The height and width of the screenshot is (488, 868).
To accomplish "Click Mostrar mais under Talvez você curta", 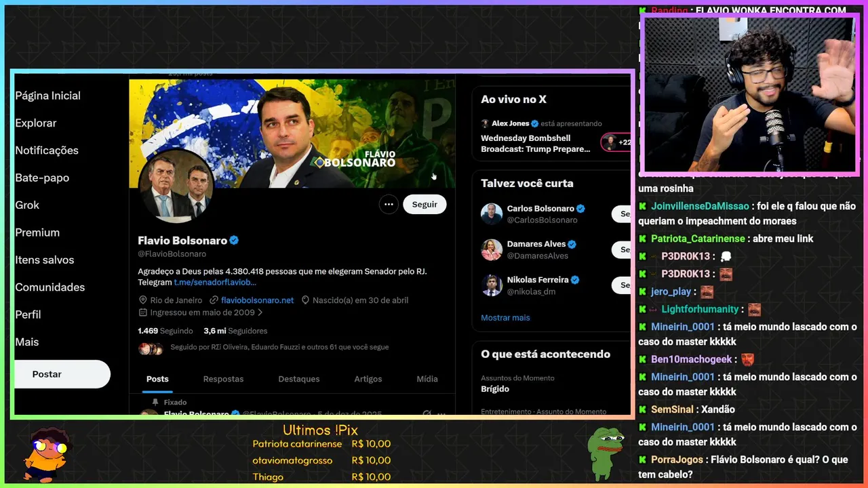I will click(505, 317).
